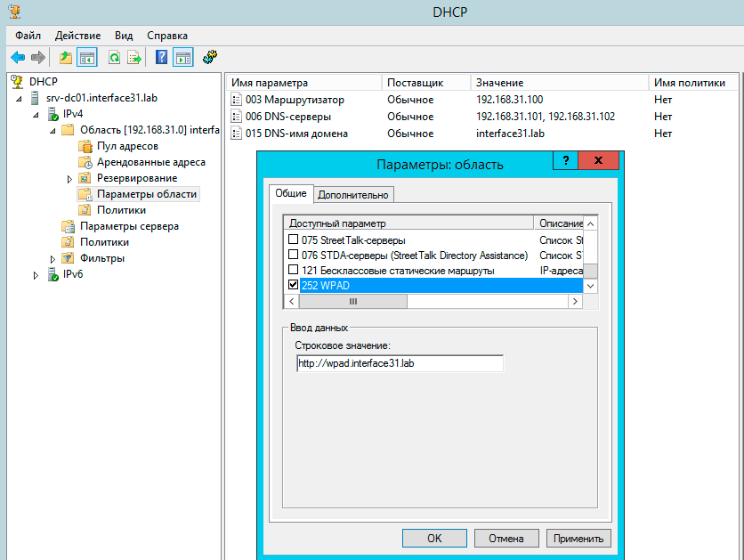Expand the Фильтры tree node
This screenshot has width=744, height=560.
click(x=53, y=259)
